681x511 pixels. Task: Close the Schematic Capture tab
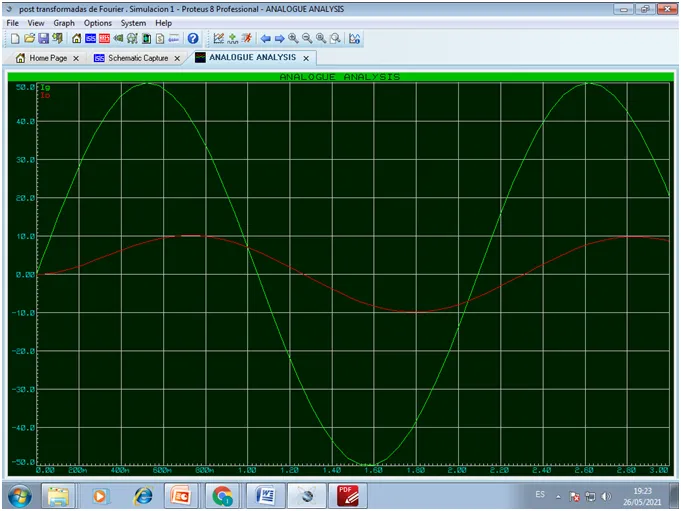click(x=177, y=58)
